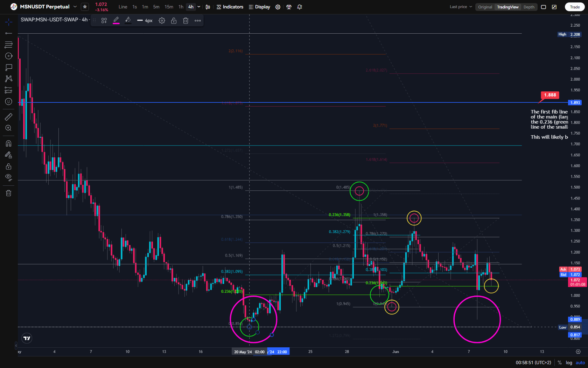Switch to the Depth chart view
Viewport: 588px width, 368px height.
click(x=529, y=7)
